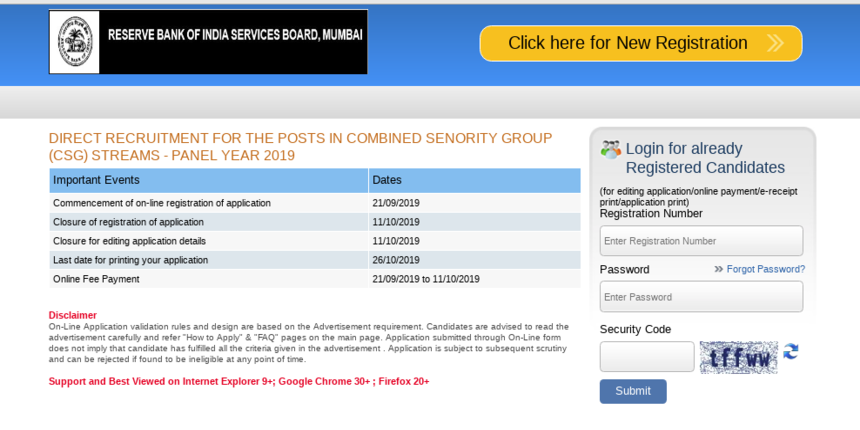Select the Dates column header

(x=474, y=180)
